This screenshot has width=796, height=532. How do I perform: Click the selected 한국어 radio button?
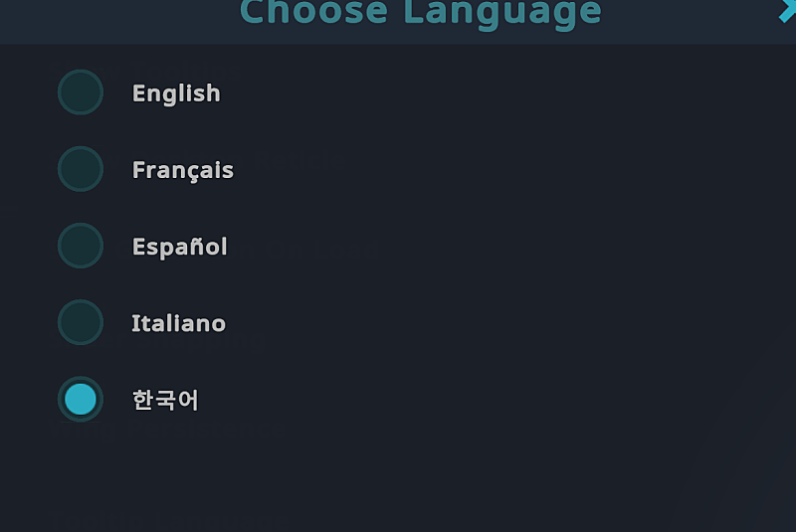tap(81, 399)
